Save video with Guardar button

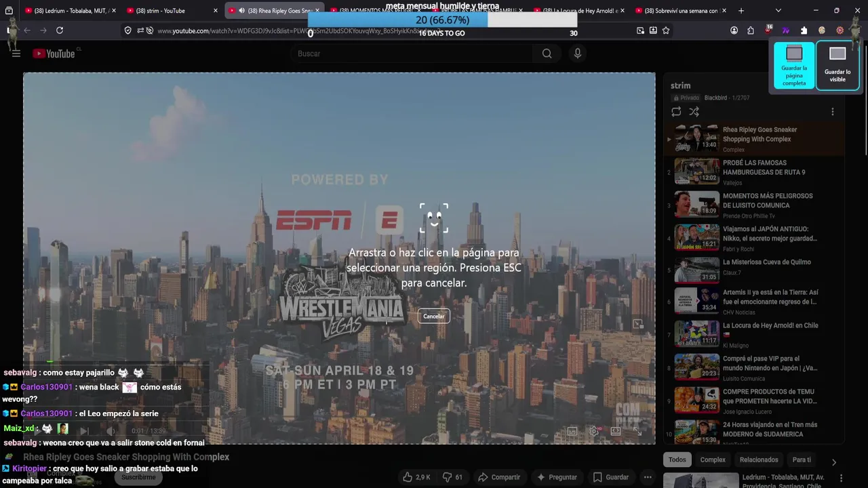(x=611, y=477)
